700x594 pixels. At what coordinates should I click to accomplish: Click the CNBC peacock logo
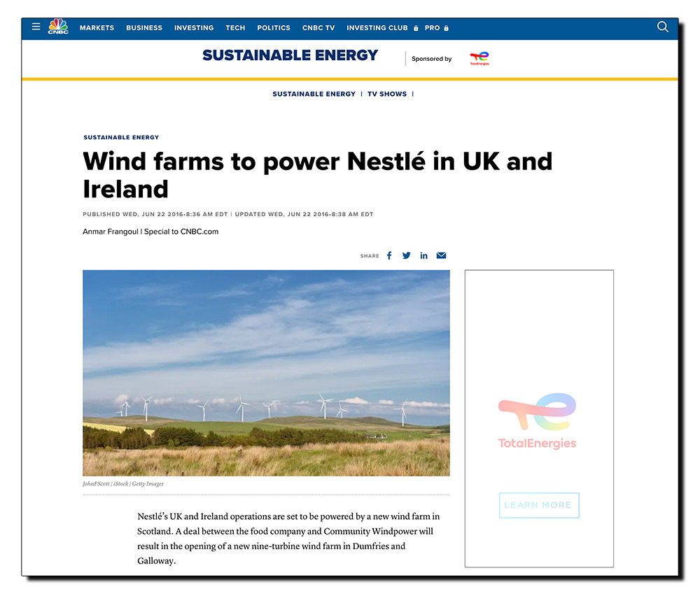pyautogui.click(x=58, y=27)
